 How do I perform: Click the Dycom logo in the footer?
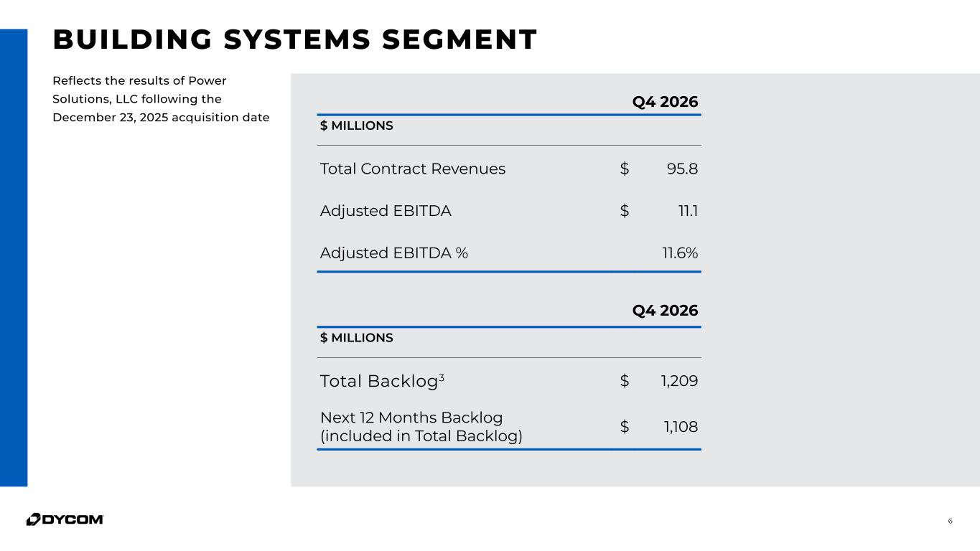65,519
